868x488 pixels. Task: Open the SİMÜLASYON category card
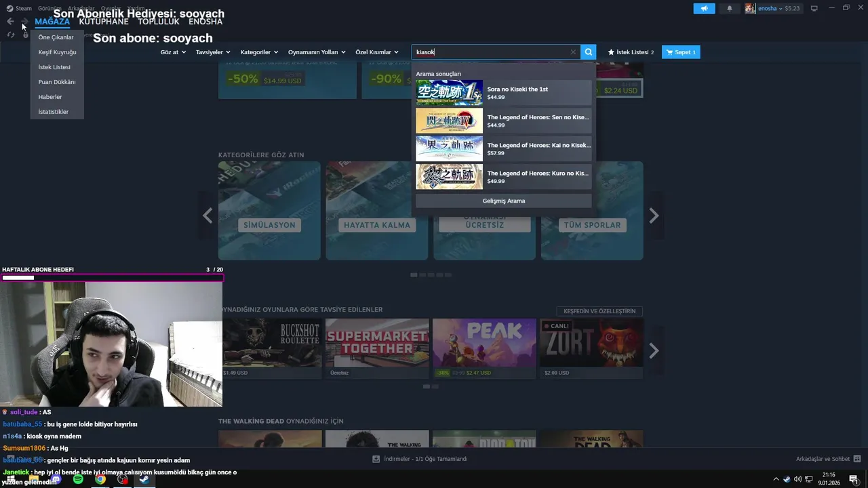(269, 211)
